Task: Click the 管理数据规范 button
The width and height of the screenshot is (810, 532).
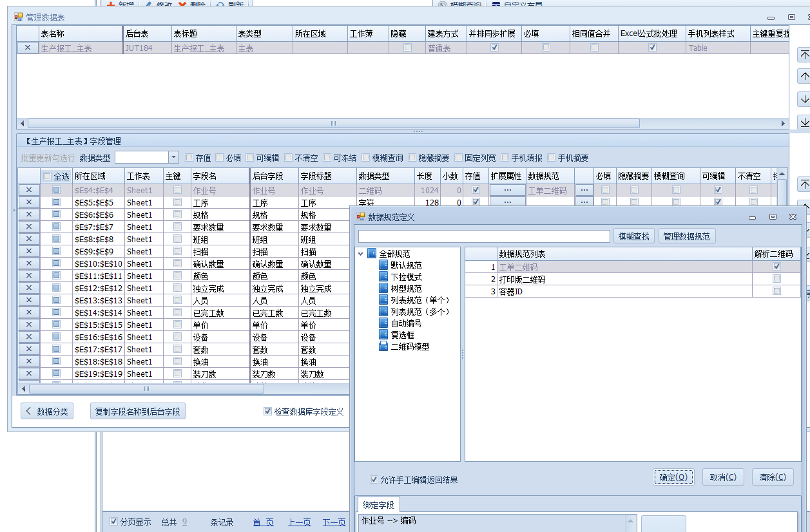Action: 686,236
